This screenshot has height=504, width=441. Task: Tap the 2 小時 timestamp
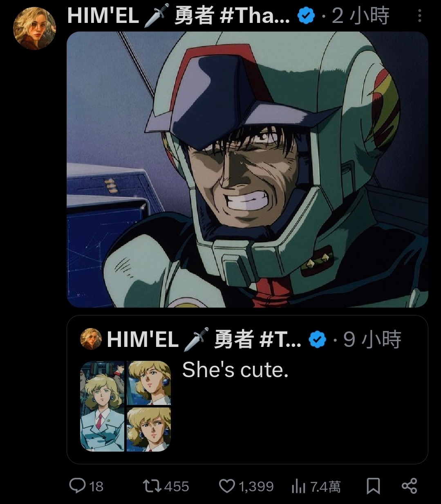(x=360, y=16)
